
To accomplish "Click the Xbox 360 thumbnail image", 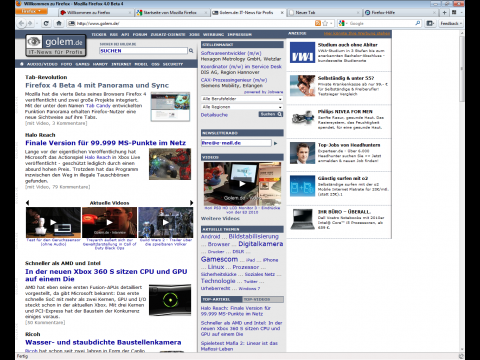I will [x=170, y=300].
